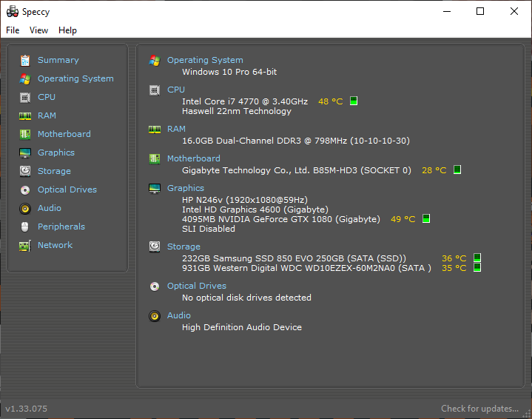
Task: Click the Peripherals mouse icon in sidebar
Action: pyautogui.click(x=25, y=227)
